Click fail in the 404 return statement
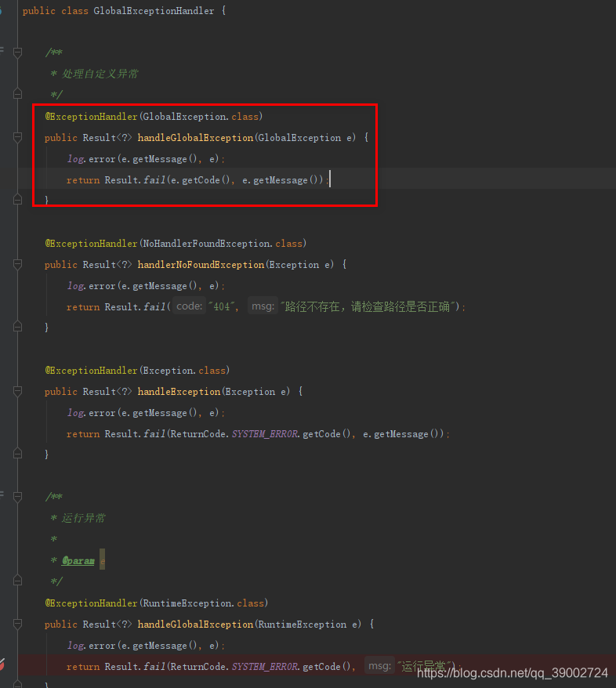The width and height of the screenshot is (616, 688). tap(154, 306)
